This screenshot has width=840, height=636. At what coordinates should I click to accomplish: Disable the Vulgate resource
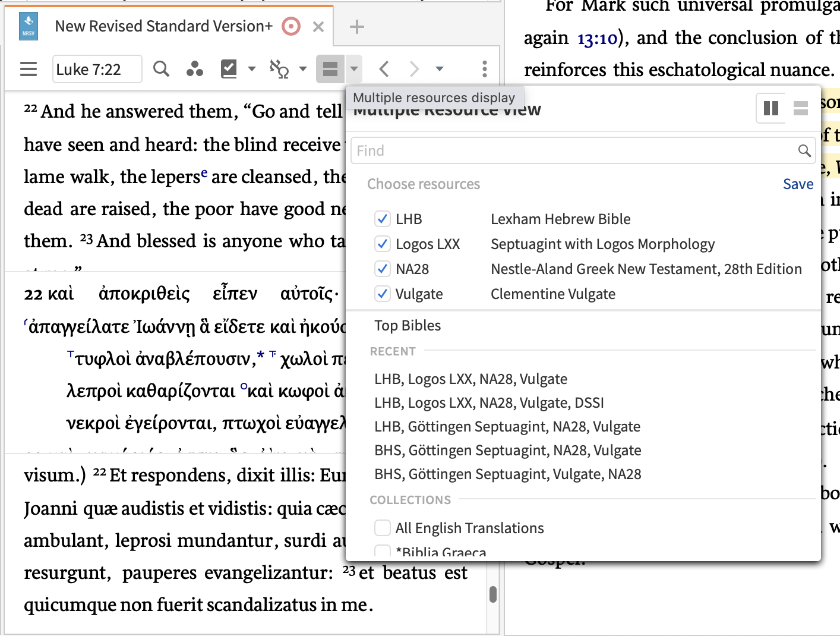pos(383,294)
